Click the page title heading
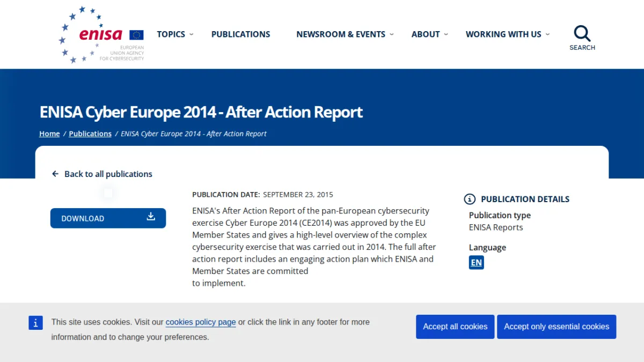The height and width of the screenshot is (362, 644). click(201, 112)
